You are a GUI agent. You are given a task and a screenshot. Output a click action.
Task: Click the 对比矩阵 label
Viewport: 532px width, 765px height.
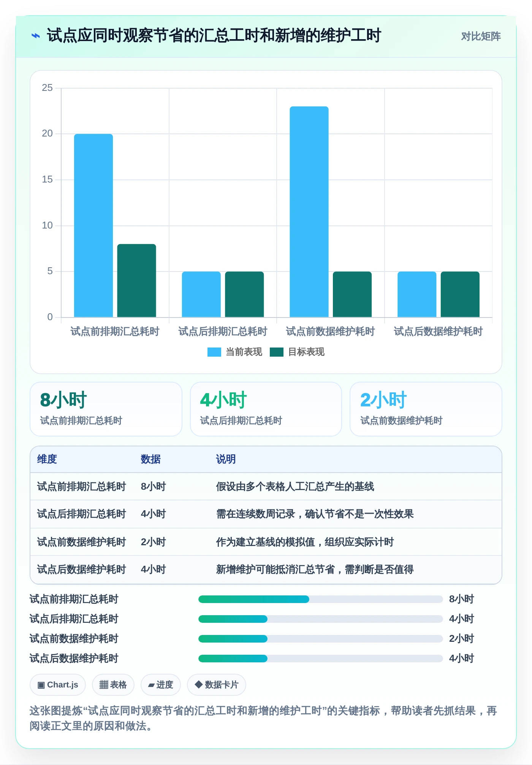tap(481, 37)
